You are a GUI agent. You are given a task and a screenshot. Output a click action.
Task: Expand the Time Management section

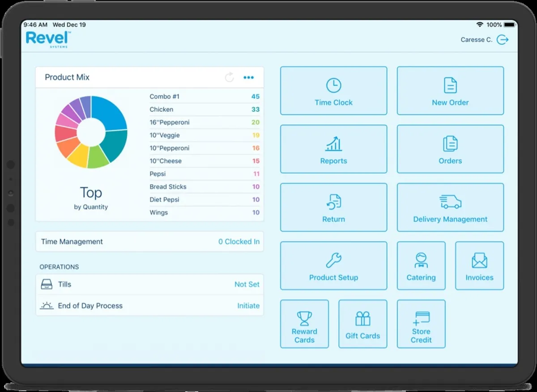click(72, 241)
